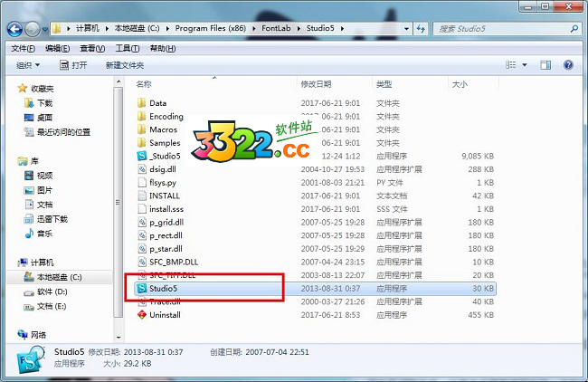Sort by the 大小 column header
Screen dimensions: 588x382
pyautogui.click(x=460, y=84)
